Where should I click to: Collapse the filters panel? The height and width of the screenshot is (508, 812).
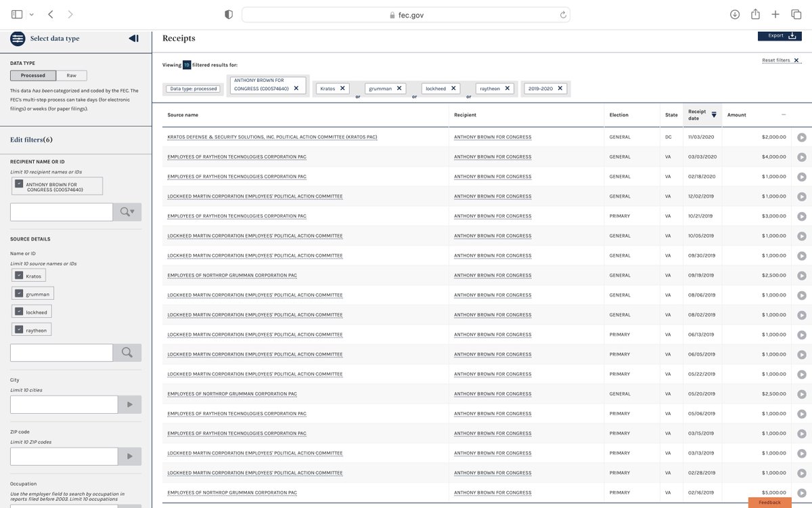(x=133, y=39)
